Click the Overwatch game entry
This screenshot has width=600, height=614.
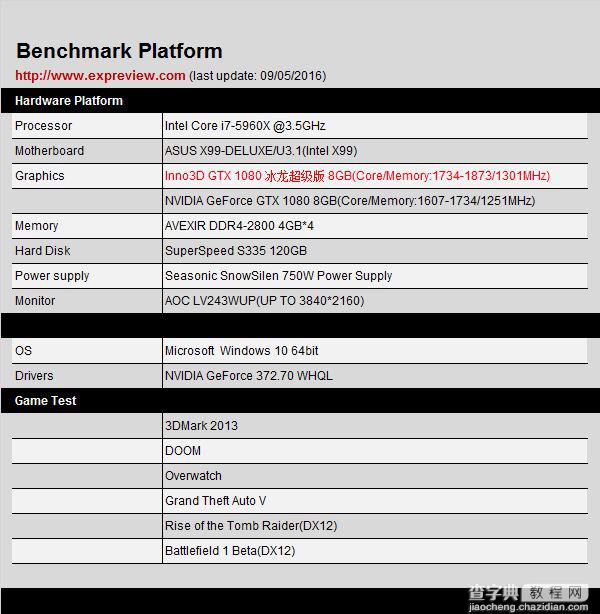[x=193, y=476]
